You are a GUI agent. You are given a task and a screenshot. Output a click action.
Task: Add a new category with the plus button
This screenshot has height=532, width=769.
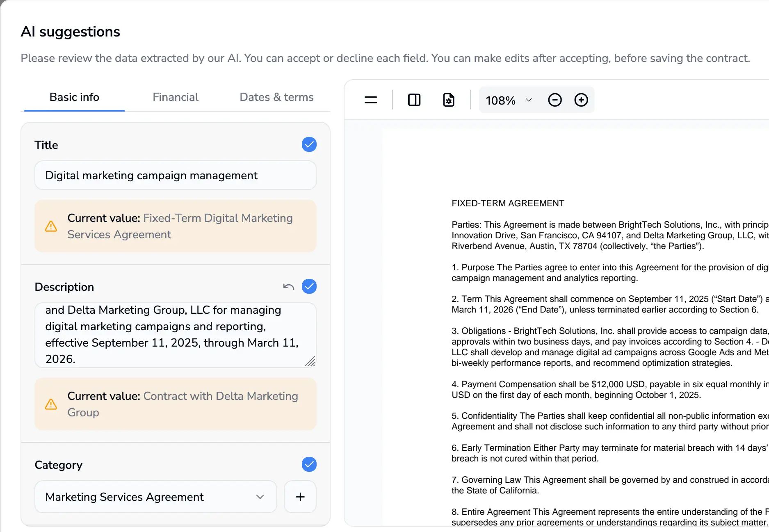coord(300,497)
